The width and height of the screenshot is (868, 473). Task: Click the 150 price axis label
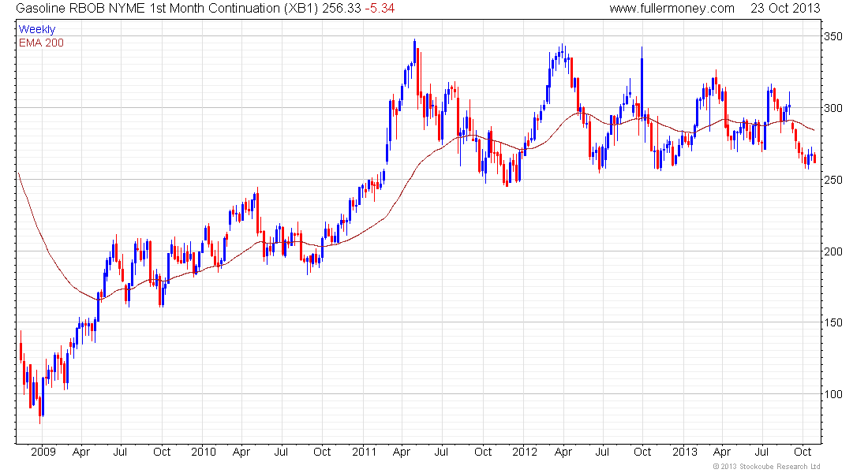click(x=834, y=322)
